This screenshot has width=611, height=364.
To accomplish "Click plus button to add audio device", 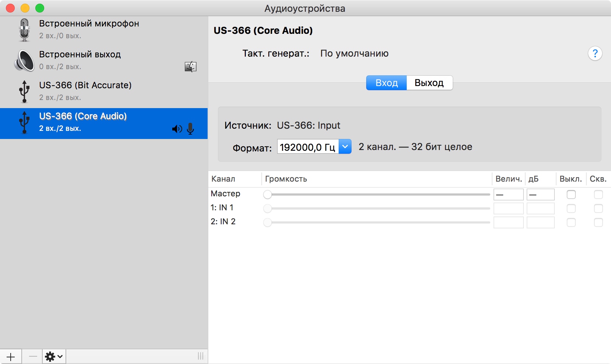I will [x=11, y=357].
